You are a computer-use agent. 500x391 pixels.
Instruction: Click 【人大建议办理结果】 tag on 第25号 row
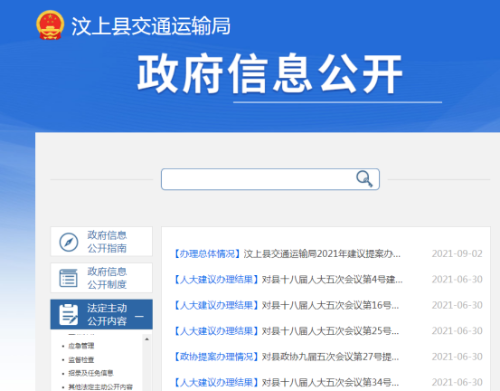pyautogui.click(x=216, y=331)
